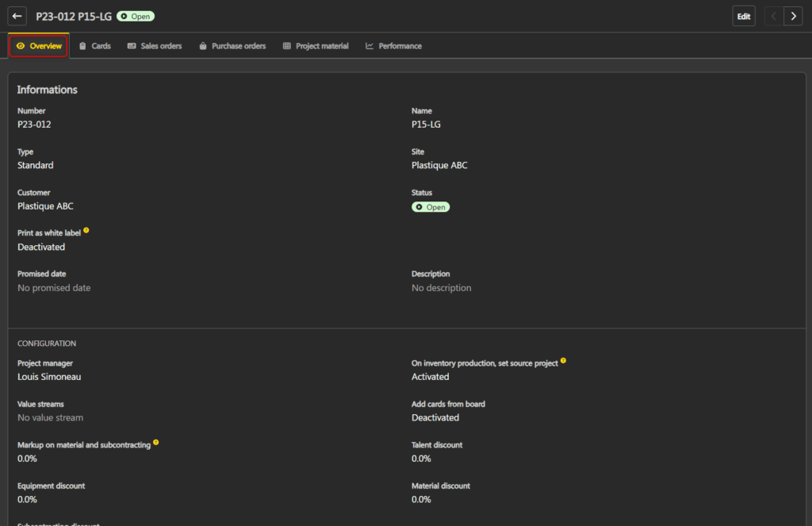Viewport: 812px width, 526px height.
Task: Open the Overview tab
Action: pyautogui.click(x=38, y=46)
